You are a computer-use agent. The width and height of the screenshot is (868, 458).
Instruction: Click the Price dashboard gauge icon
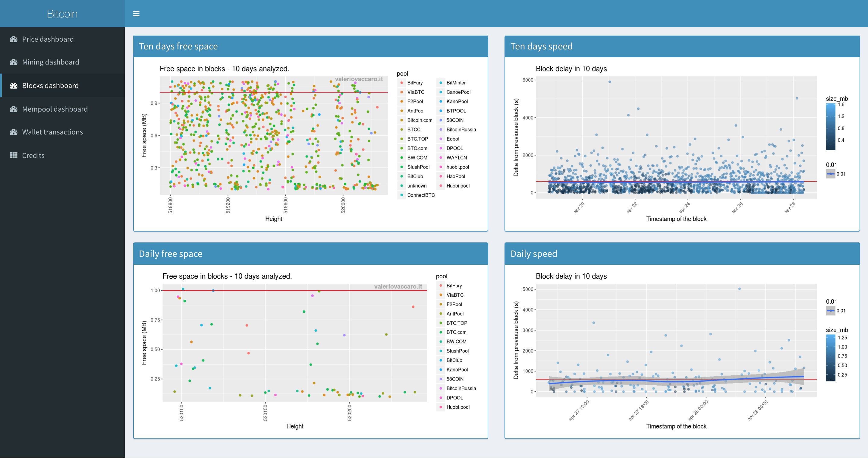[14, 39]
